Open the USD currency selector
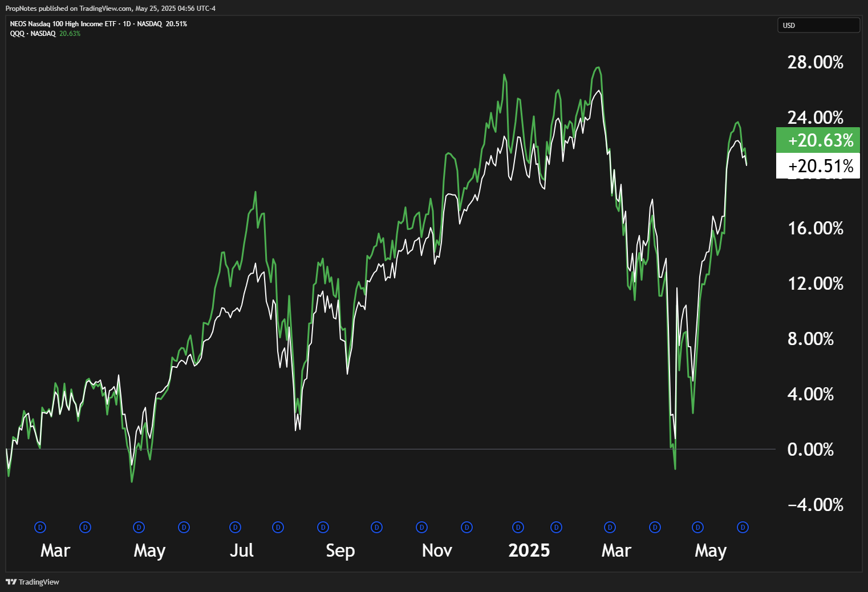The width and height of the screenshot is (868, 592). tap(818, 25)
